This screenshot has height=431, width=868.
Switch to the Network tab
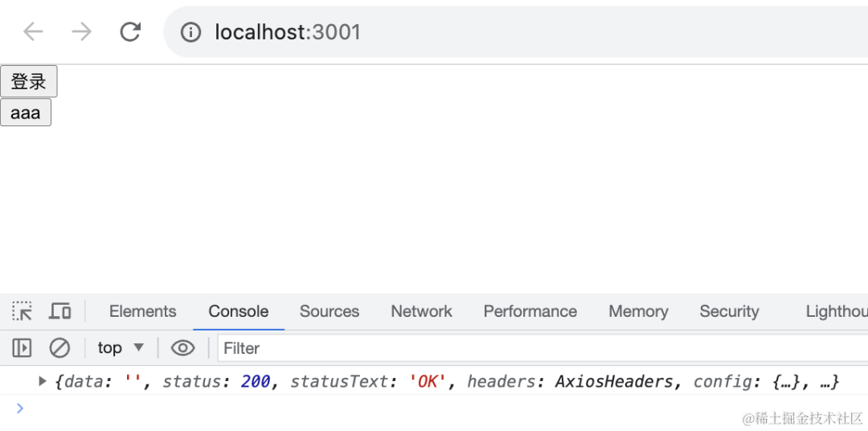421,311
